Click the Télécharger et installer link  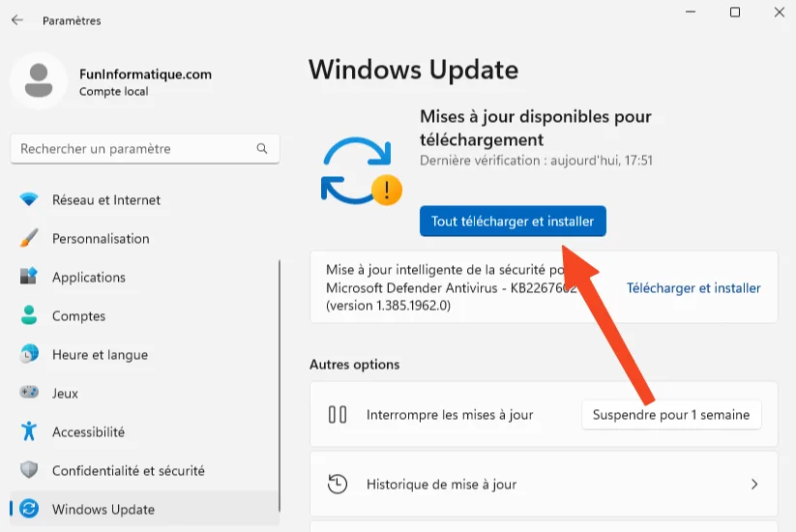(x=693, y=288)
